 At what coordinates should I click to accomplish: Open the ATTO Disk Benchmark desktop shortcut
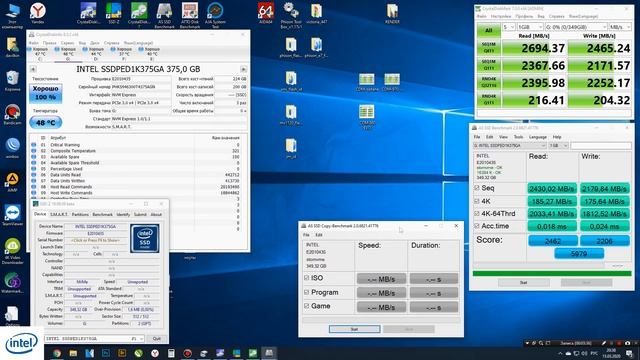(190, 15)
